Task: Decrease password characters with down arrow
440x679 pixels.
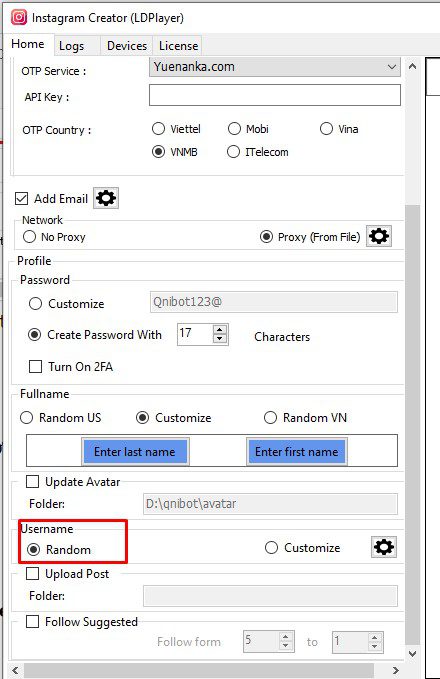Action: point(220,339)
